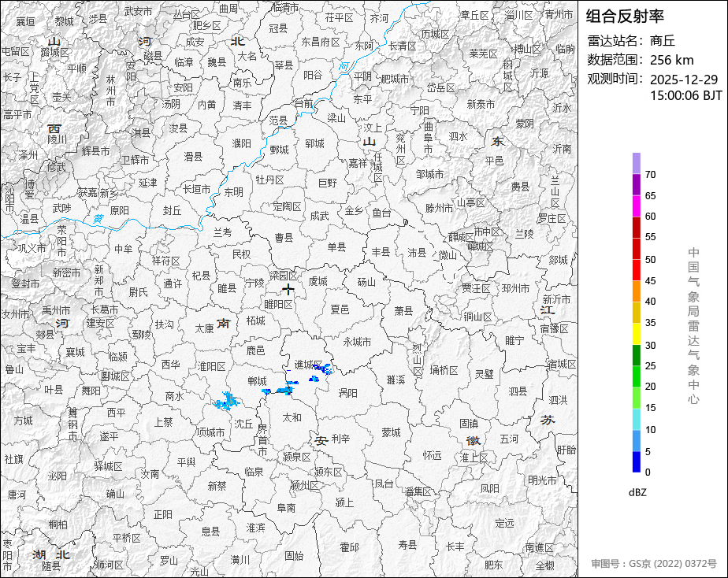Click the 驿城区 map label
The image size is (728, 578).
tap(108, 466)
